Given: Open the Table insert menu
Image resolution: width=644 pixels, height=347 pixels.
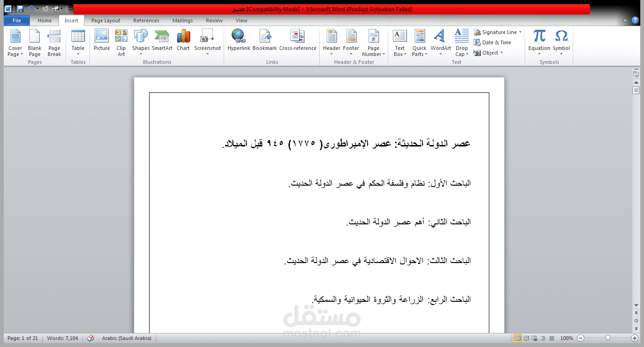Looking at the screenshot, I should [x=78, y=43].
